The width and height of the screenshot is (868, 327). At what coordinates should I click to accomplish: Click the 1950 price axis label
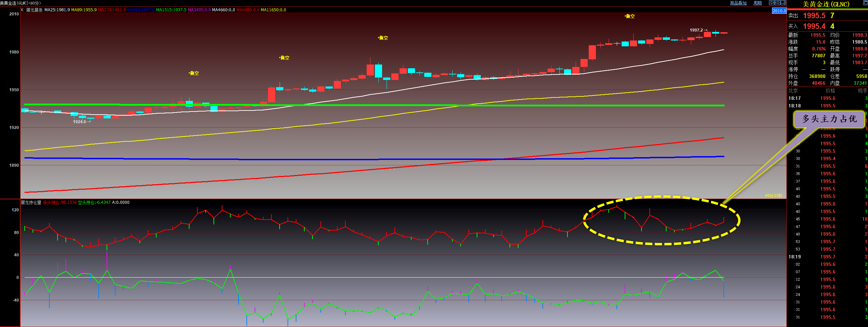(14, 90)
